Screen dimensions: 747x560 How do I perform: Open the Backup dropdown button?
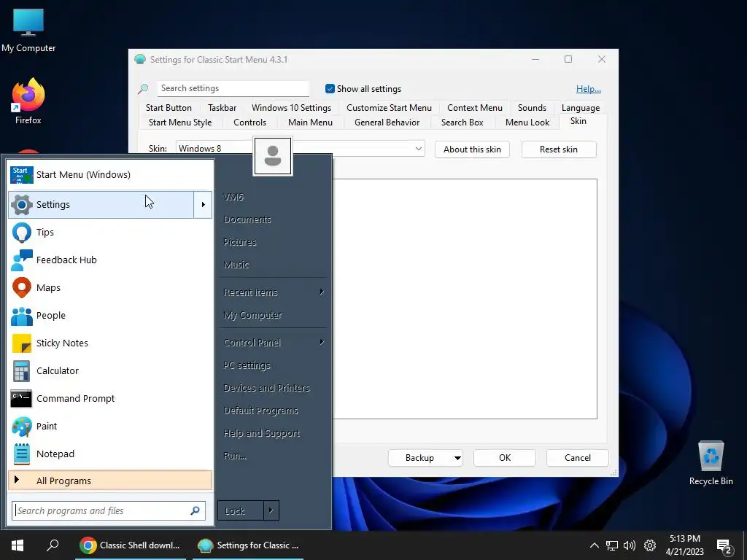pyautogui.click(x=457, y=458)
